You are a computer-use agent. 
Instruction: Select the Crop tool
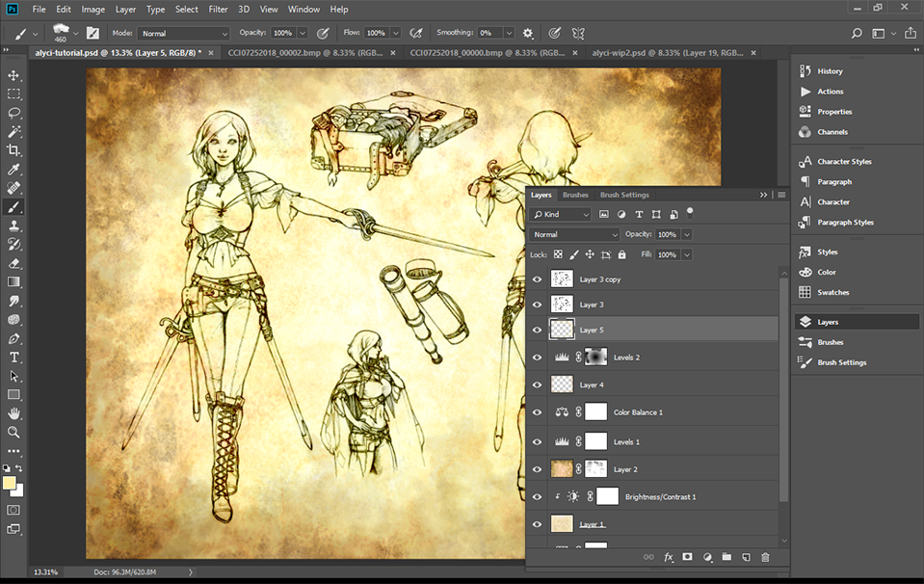[x=13, y=150]
